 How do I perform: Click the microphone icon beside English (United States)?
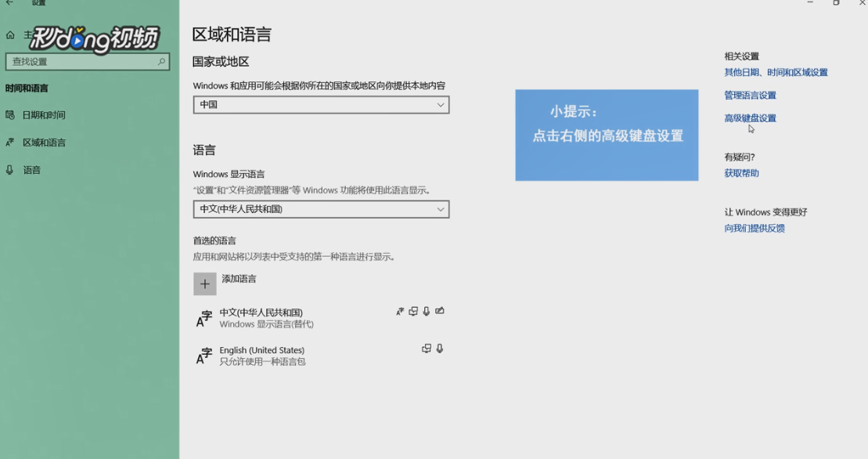coord(440,348)
